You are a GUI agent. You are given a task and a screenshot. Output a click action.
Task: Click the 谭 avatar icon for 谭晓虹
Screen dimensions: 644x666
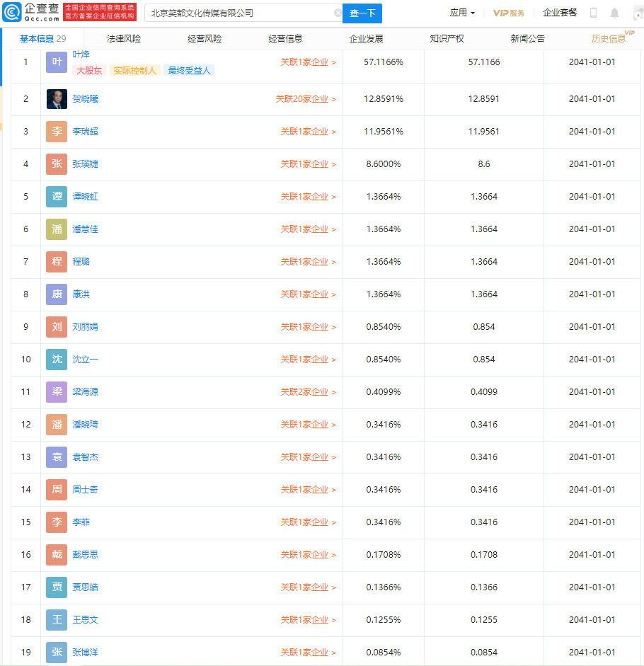57,197
